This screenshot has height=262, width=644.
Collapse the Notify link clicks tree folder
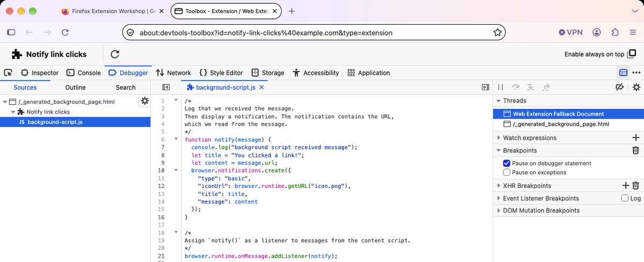(13, 112)
